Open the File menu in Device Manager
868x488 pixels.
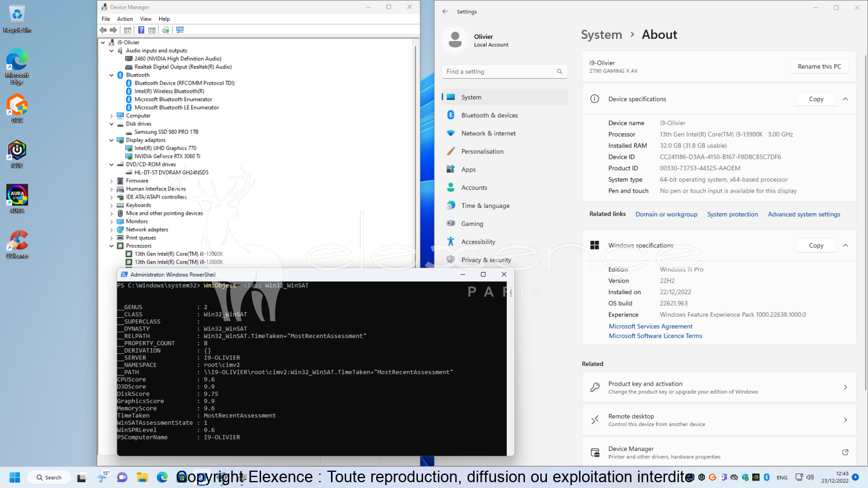106,19
